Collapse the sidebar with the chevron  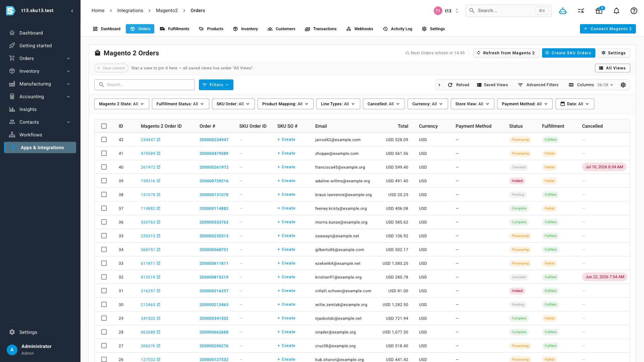pyautogui.click(x=72, y=11)
